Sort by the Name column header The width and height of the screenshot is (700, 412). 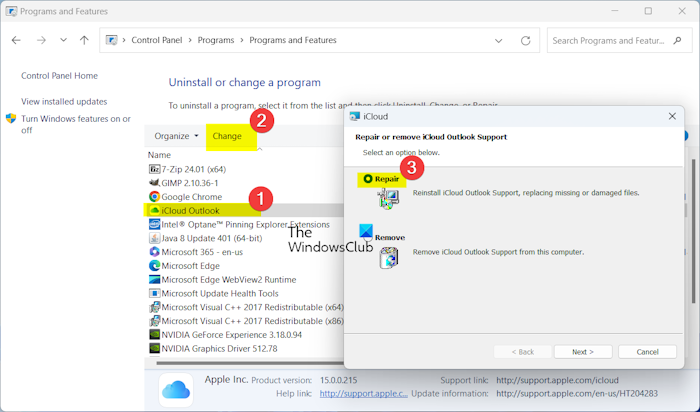click(x=159, y=155)
